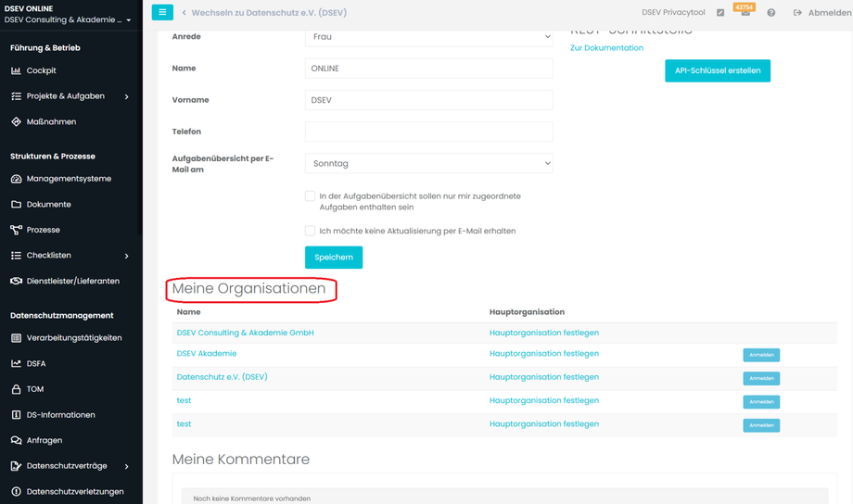Open the mail inbox envelope icon

(745, 13)
